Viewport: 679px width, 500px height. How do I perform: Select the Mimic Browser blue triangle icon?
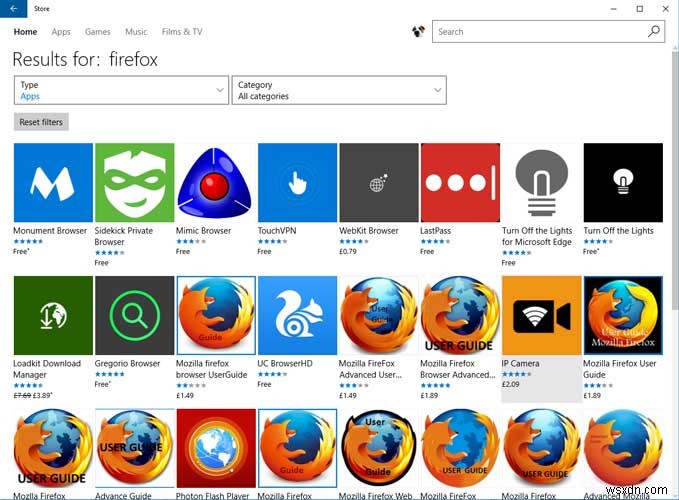coord(215,183)
